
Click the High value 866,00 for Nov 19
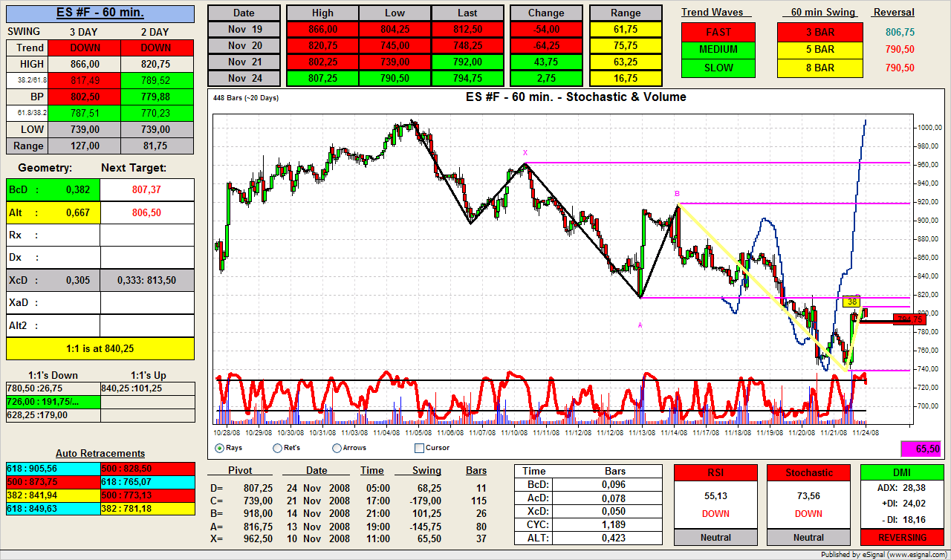[323, 30]
